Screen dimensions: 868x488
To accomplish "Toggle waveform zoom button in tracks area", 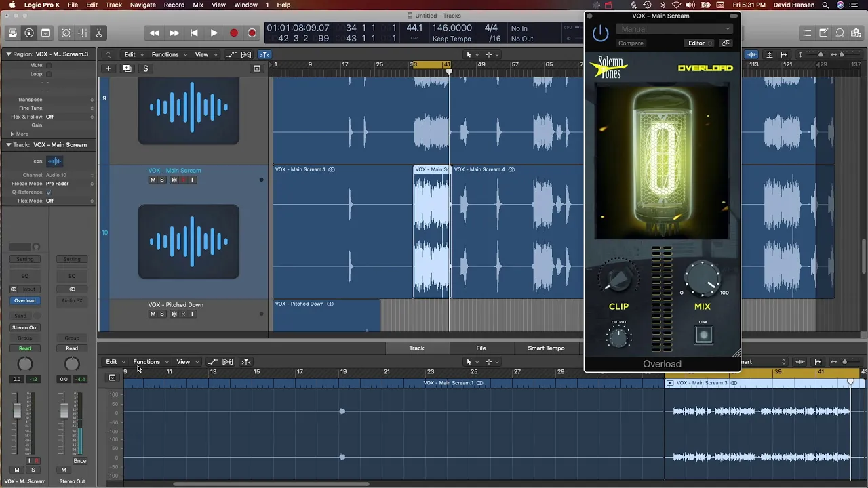I will tap(751, 54).
